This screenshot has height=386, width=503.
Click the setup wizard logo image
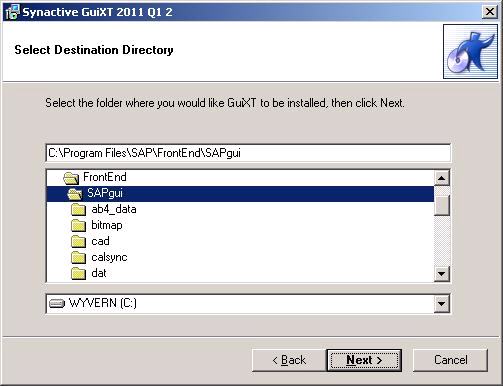point(470,51)
